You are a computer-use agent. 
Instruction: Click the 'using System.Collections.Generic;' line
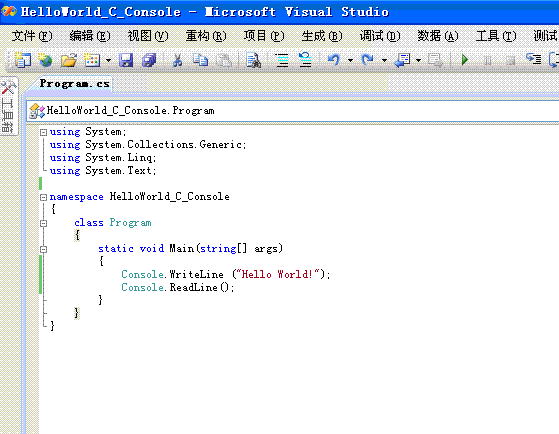pyautogui.click(x=148, y=144)
